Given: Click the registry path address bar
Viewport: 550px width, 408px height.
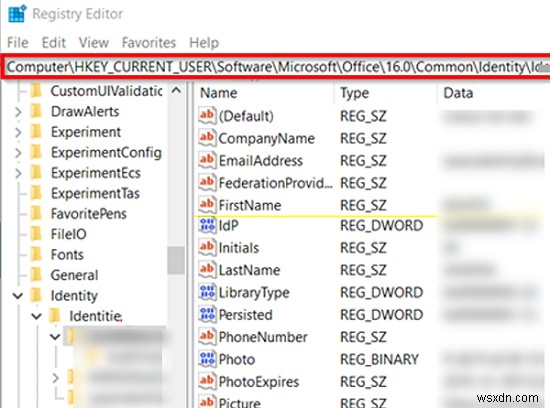Looking at the screenshot, I should coord(277,67).
